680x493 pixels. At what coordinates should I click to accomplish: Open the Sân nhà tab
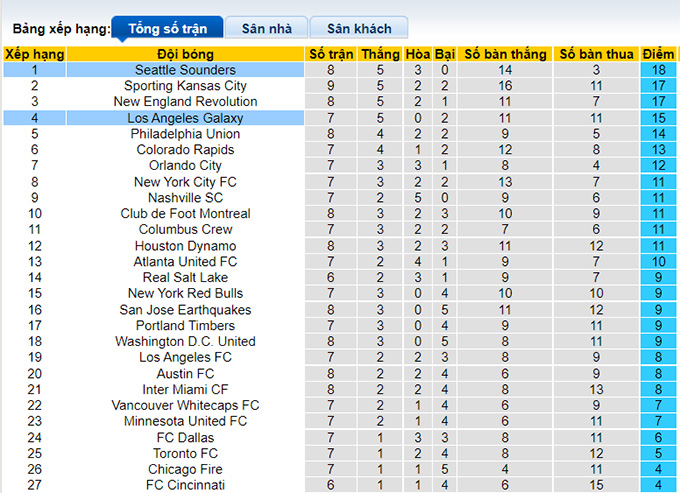coord(265,28)
